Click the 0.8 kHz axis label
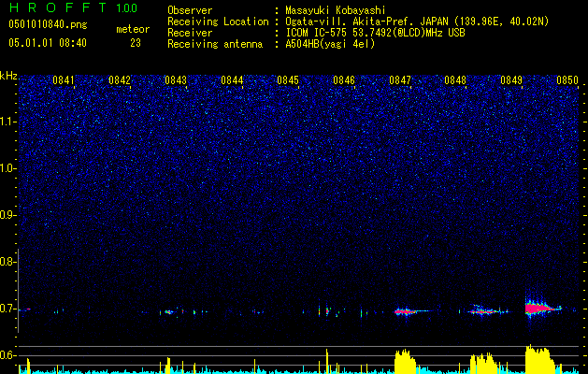This screenshot has width=588, height=374. pyautogui.click(x=7, y=262)
